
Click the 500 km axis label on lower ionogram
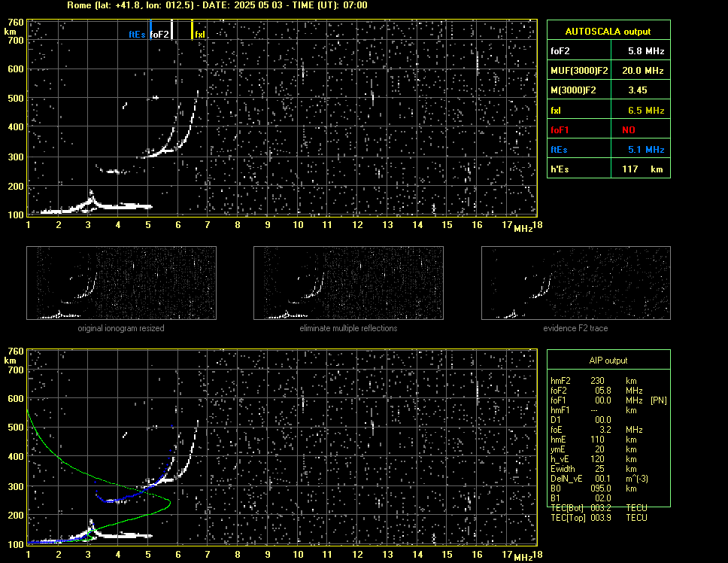tap(16, 428)
